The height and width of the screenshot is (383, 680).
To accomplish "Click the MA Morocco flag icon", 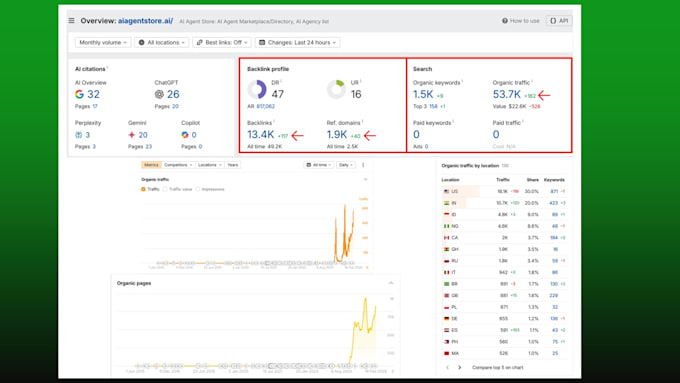I will click(x=446, y=354).
